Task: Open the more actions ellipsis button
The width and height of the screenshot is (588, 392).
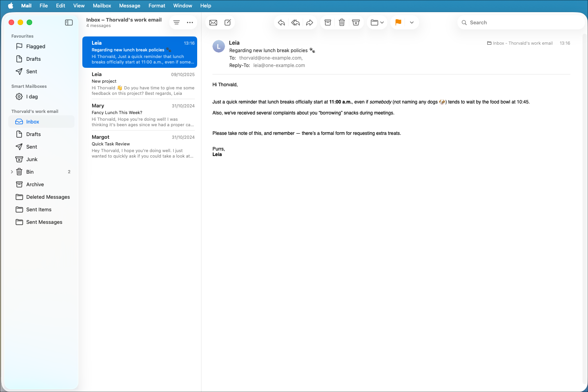Action: 190,22
